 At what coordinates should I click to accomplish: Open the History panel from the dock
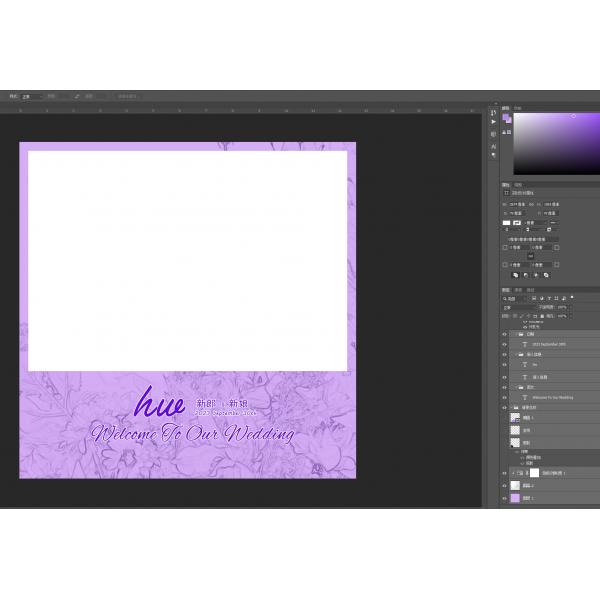coord(493,110)
